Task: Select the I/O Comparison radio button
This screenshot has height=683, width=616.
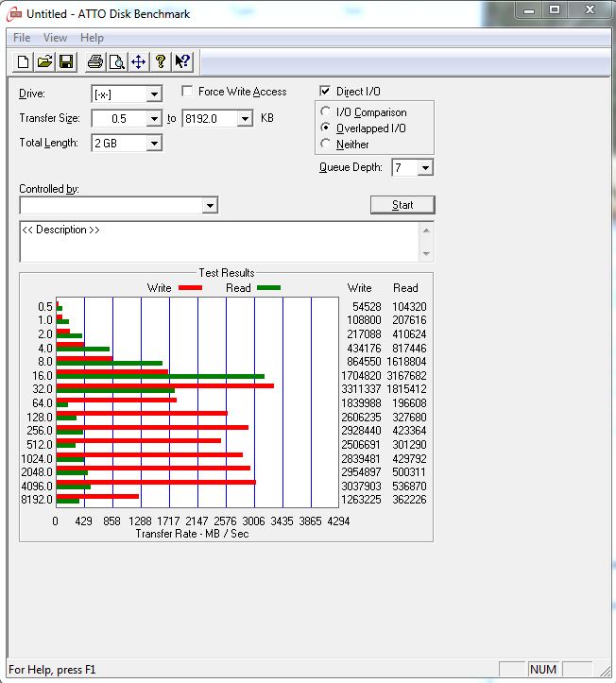Action: [x=325, y=111]
